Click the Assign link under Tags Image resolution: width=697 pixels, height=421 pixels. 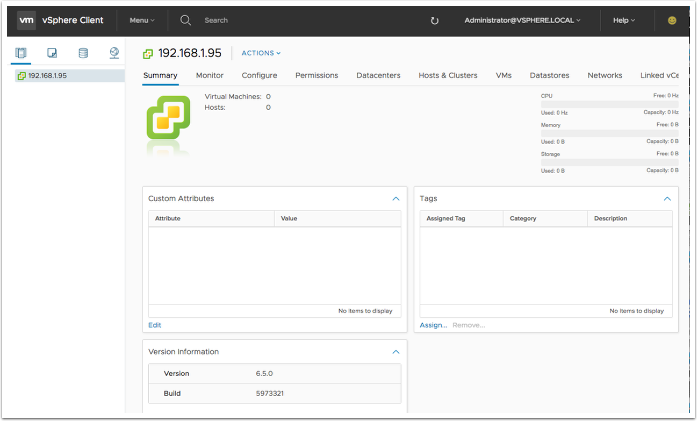[433, 325]
